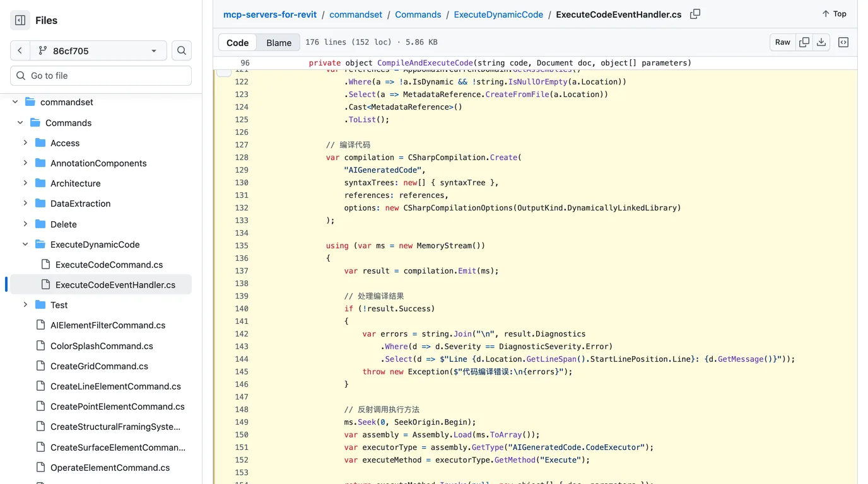The width and height of the screenshot is (868, 484).
Task: Click the Access folder icon
Action: pos(40,143)
